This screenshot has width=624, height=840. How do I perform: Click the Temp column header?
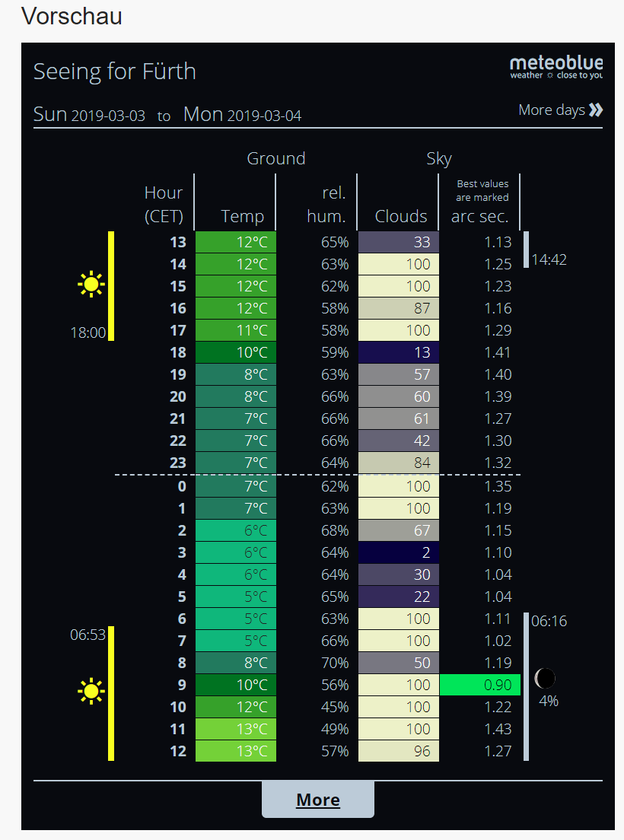(x=242, y=216)
